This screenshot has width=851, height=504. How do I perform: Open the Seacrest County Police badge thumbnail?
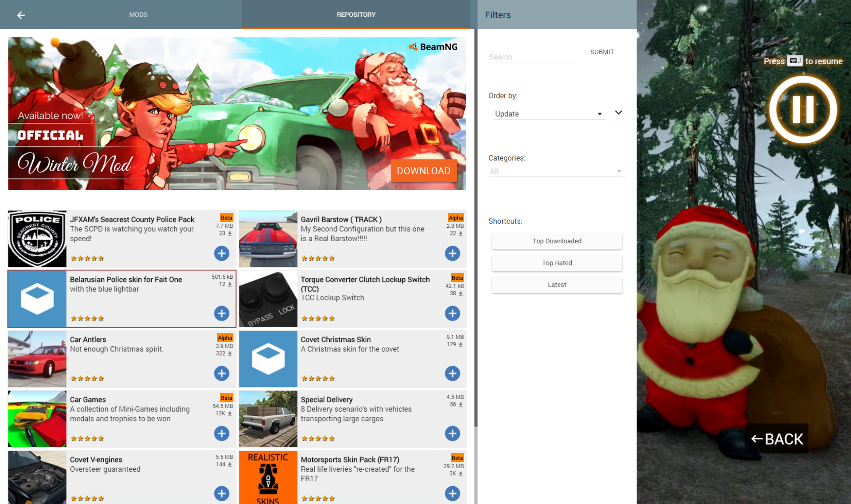coord(37,239)
